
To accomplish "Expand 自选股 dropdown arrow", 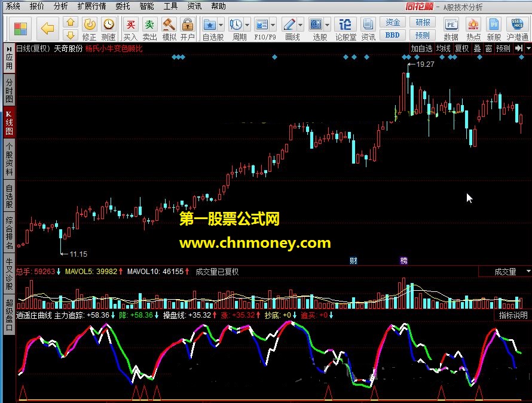I will (221, 25).
